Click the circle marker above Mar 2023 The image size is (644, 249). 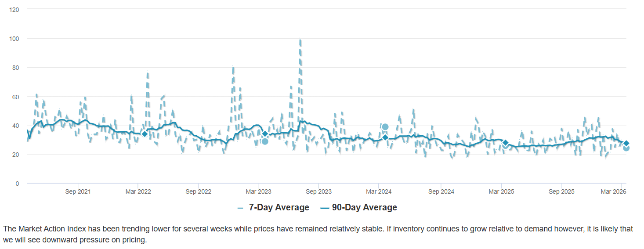point(265,141)
